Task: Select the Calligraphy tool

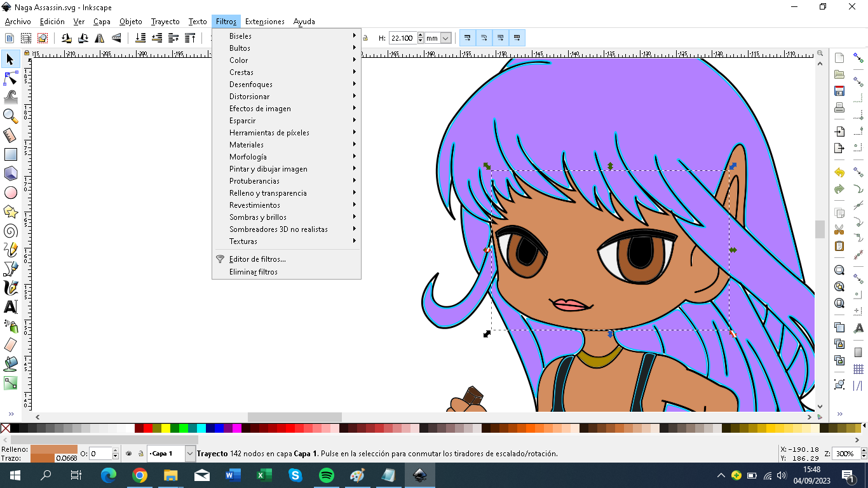Action: point(10,288)
